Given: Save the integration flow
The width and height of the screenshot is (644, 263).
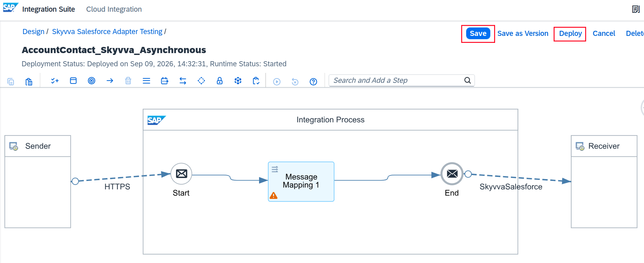Looking at the screenshot, I should (478, 33).
